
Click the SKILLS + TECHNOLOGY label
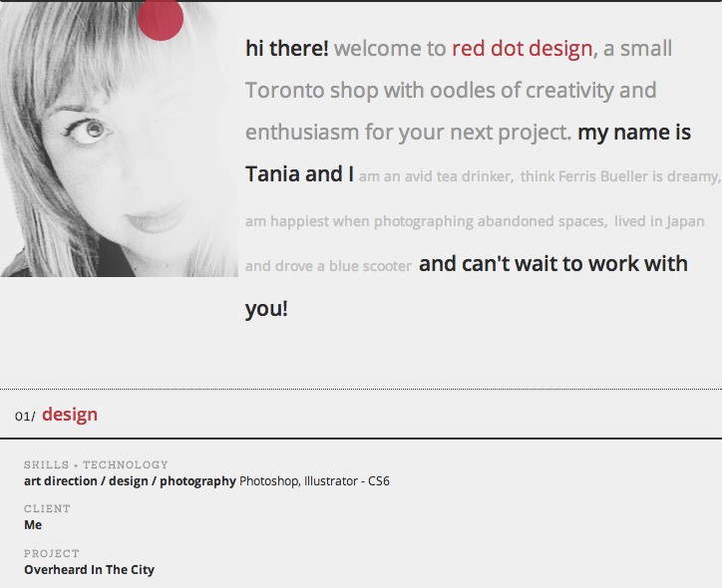96,464
